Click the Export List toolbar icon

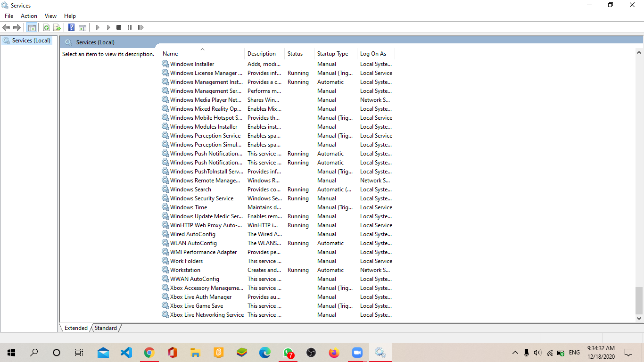(57, 27)
